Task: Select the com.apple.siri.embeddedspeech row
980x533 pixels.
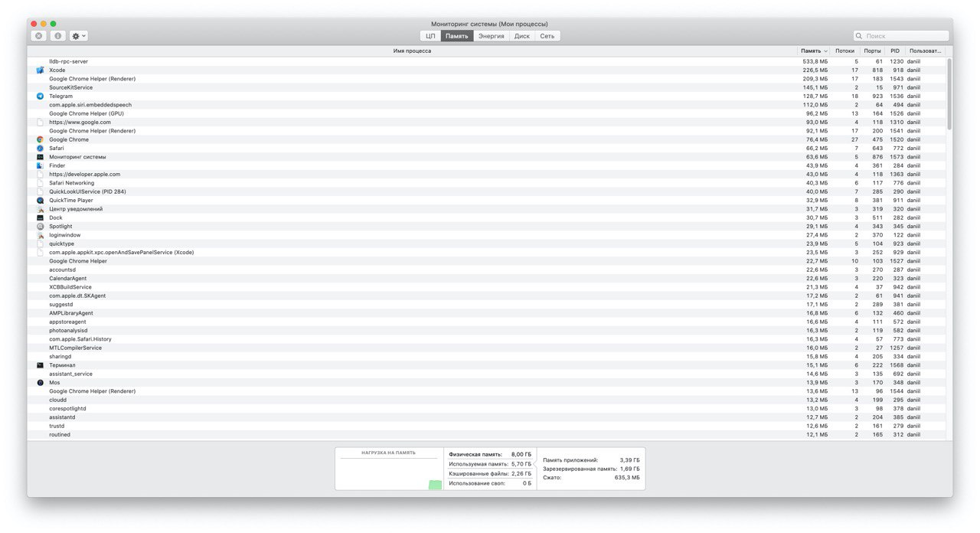Action: [487, 105]
